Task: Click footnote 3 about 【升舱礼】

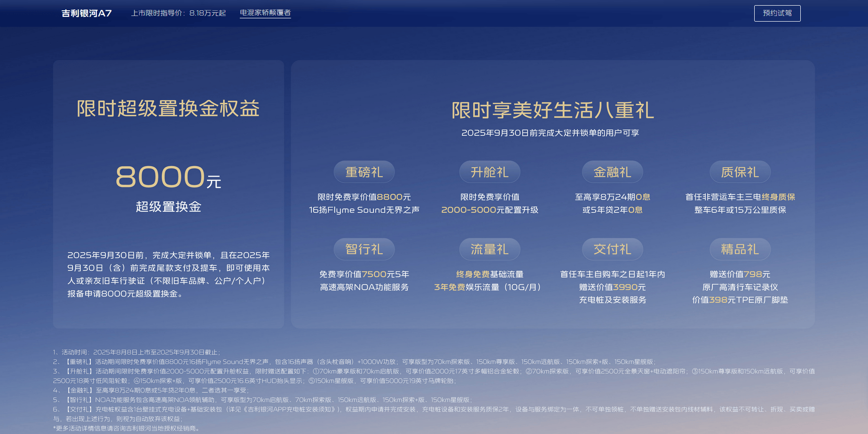Action: point(434,376)
